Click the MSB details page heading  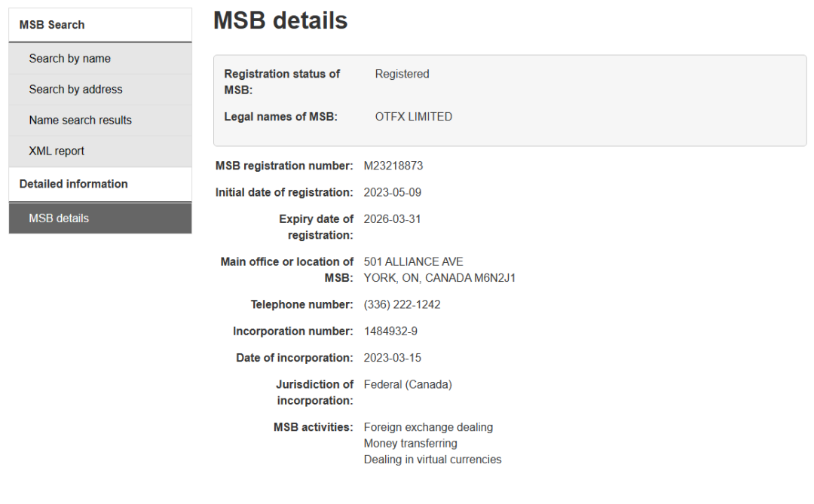pyautogui.click(x=280, y=21)
